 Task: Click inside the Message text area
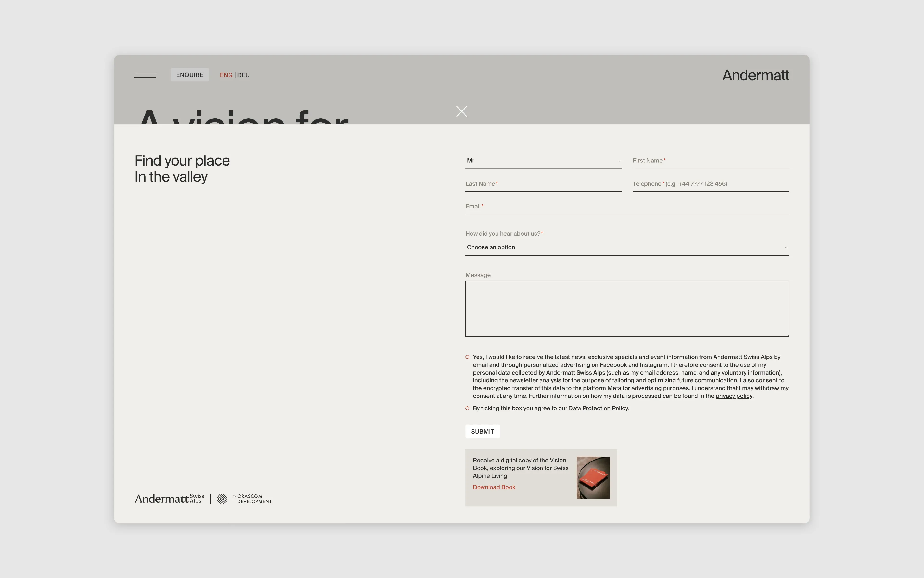click(627, 309)
